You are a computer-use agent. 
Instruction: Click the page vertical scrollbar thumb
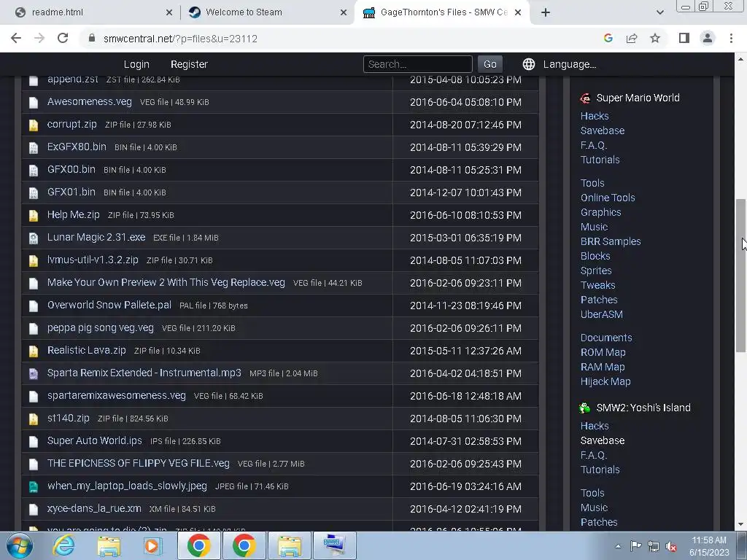click(740, 275)
